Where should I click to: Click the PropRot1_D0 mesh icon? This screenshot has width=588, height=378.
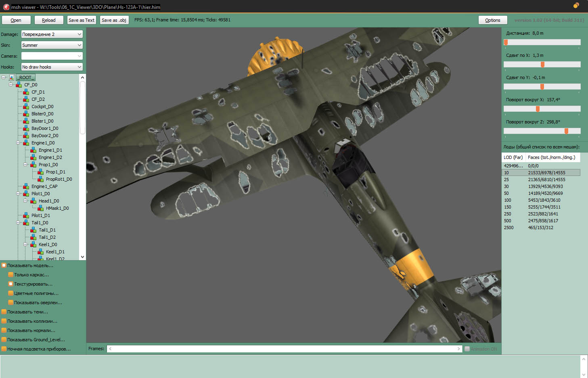(40, 179)
